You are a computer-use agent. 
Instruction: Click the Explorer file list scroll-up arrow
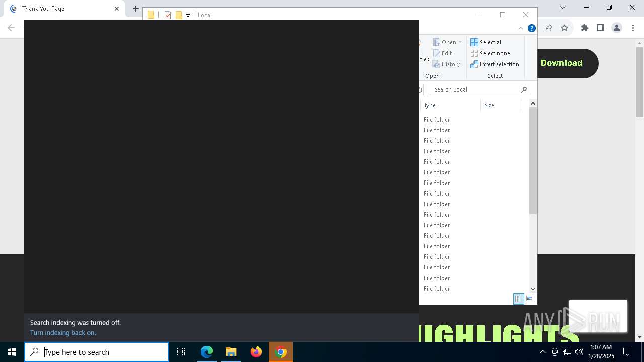533,104
